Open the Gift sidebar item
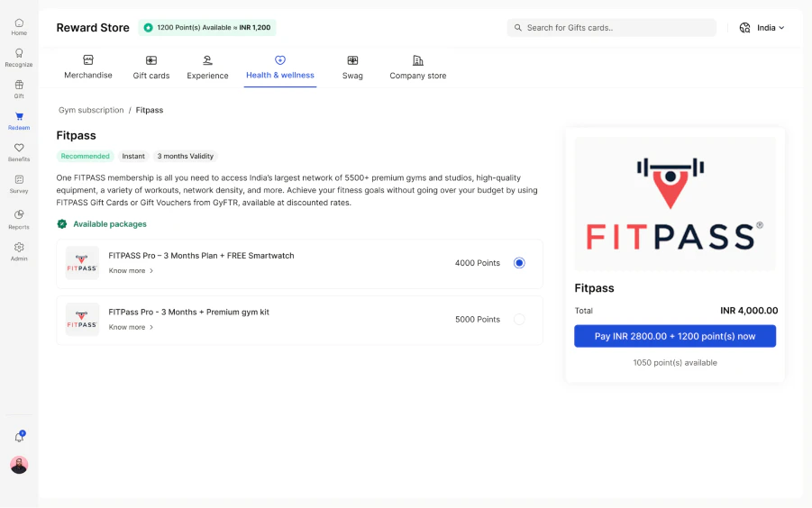812x508 pixels. [x=19, y=89]
